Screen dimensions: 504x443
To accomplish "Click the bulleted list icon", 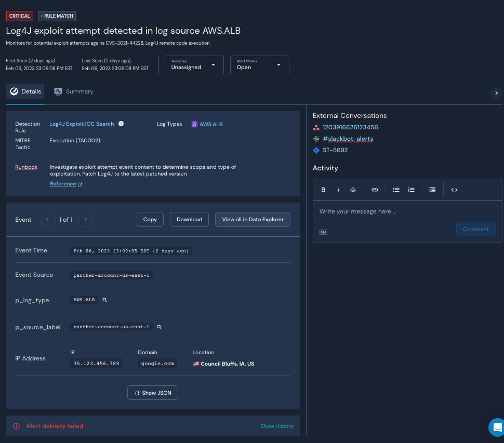I will coord(396,190).
